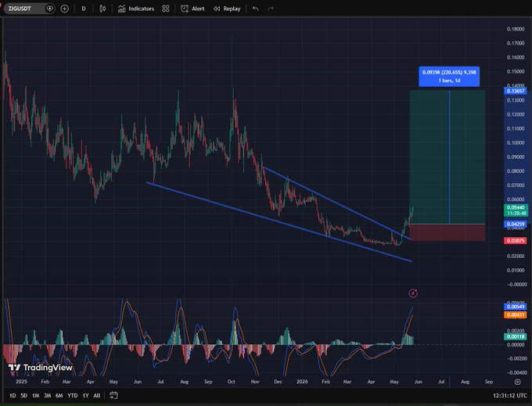Click the 0.00549 MACD value label
Viewport: 532px width, 406px height.
pyautogui.click(x=516, y=307)
